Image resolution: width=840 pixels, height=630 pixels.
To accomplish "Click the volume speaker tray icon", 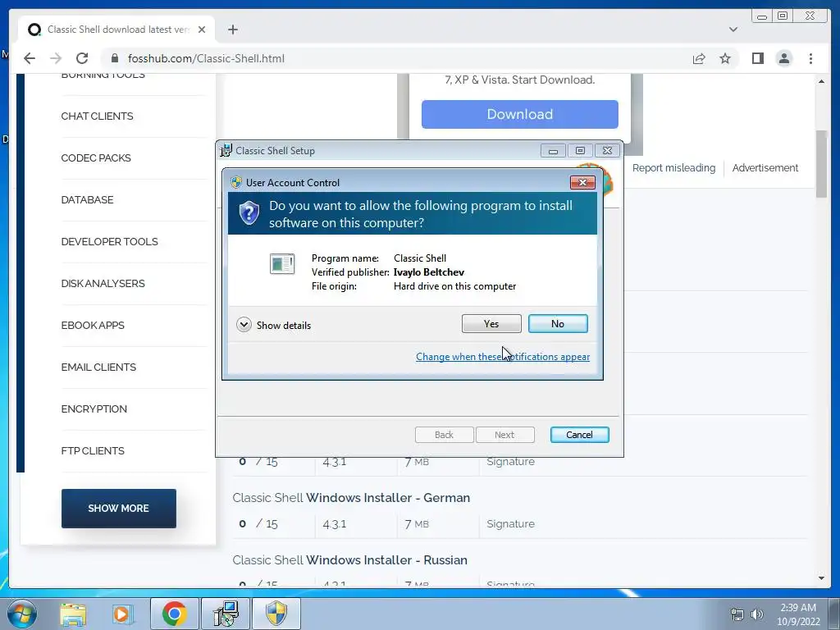I will tap(756, 614).
